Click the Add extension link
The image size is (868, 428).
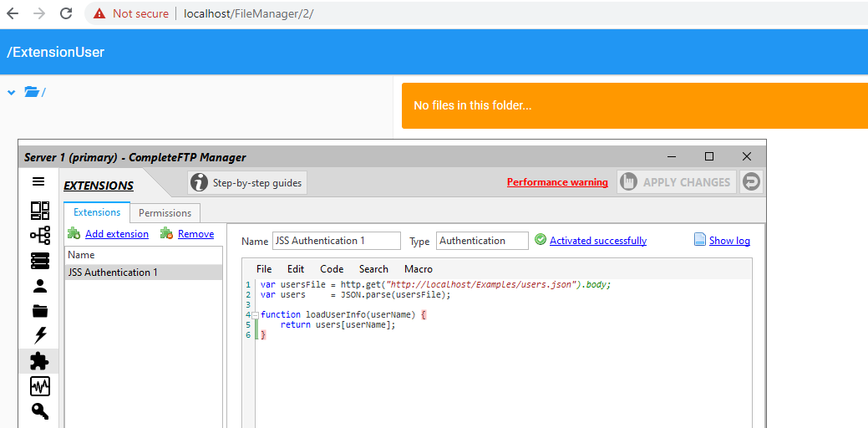coord(116,234)
